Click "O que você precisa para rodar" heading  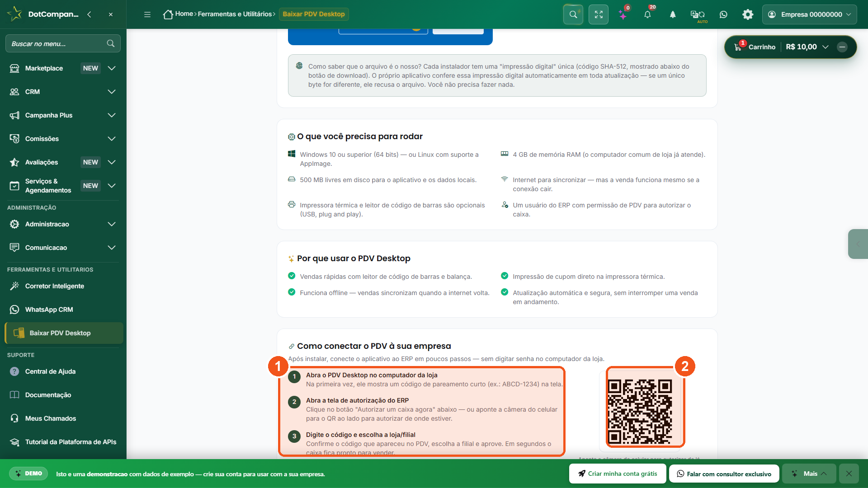[360, 136]
